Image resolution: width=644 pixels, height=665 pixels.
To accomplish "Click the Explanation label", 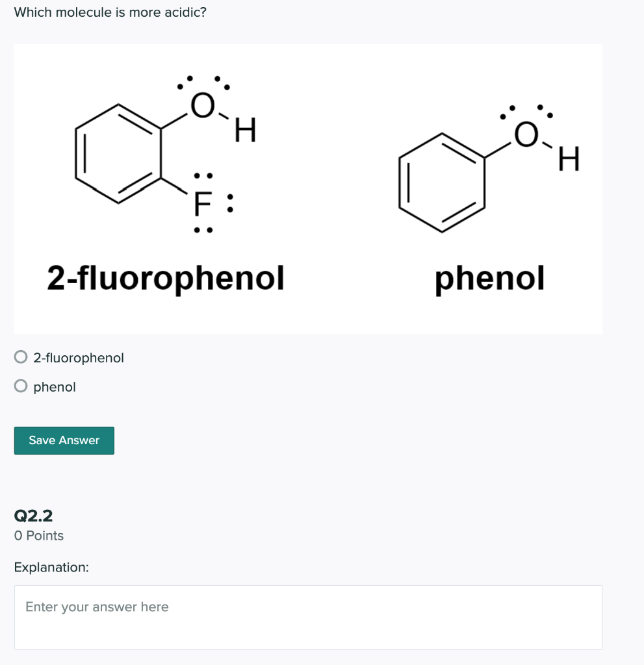I will pos(51,567).
